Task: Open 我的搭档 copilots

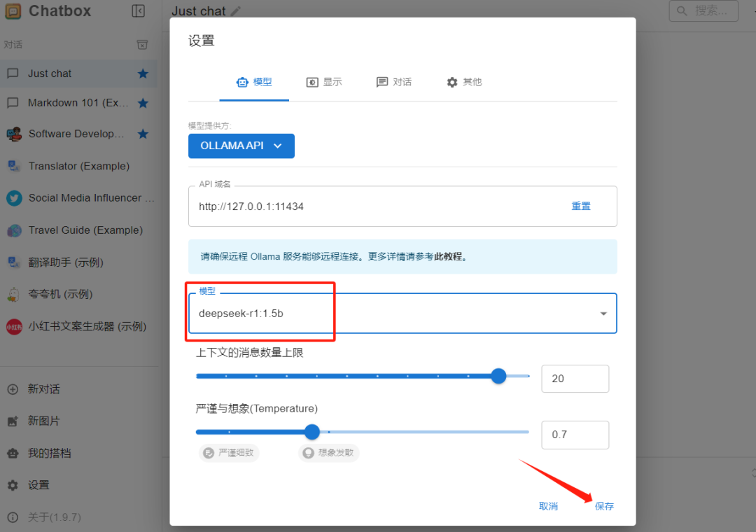Action: (78, 454)
